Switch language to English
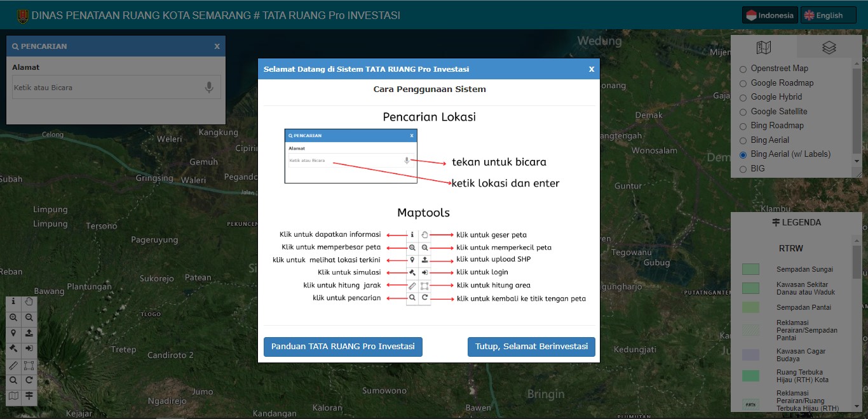This screenshot has height=419, width=868. point(828,15)
